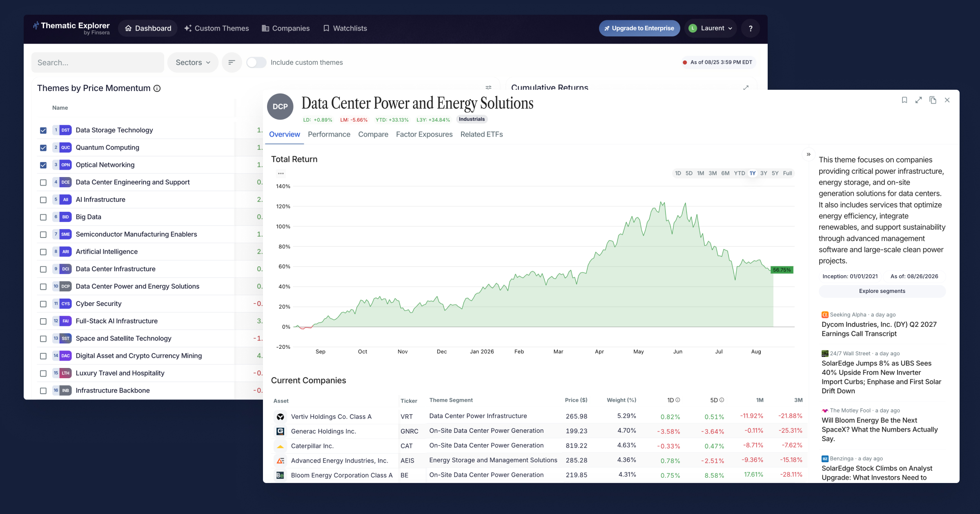Click the Seeking Alpha source icon
Image resolution: width=980 pixels, height=514 pixels.
pos(825,315)
